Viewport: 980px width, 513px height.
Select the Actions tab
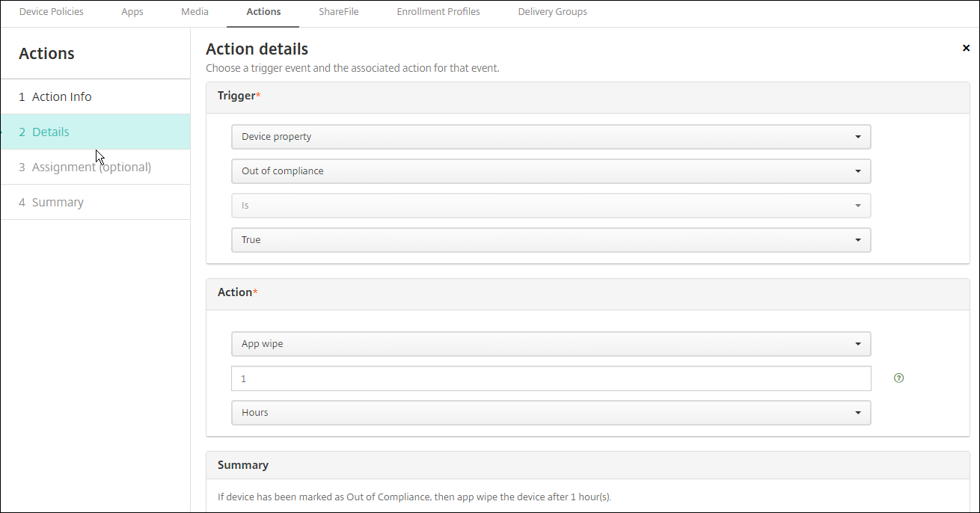pyautogui.click(x=263, y=12)
